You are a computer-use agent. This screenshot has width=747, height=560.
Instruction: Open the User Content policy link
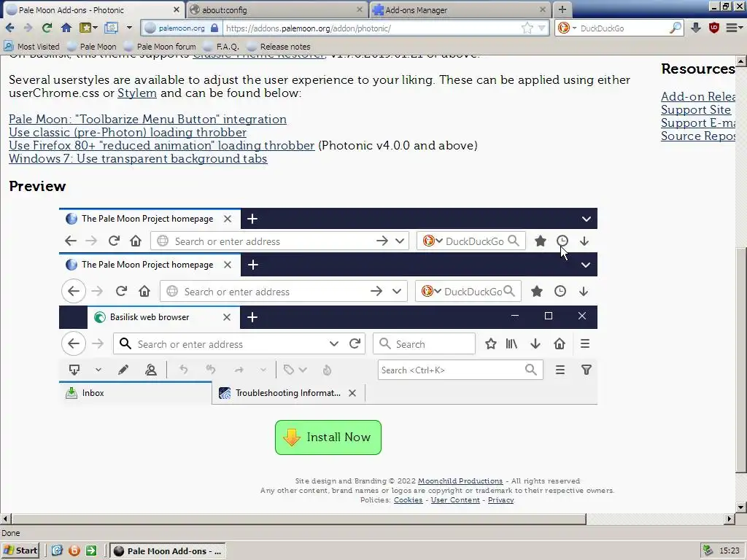tap(455, 500)
